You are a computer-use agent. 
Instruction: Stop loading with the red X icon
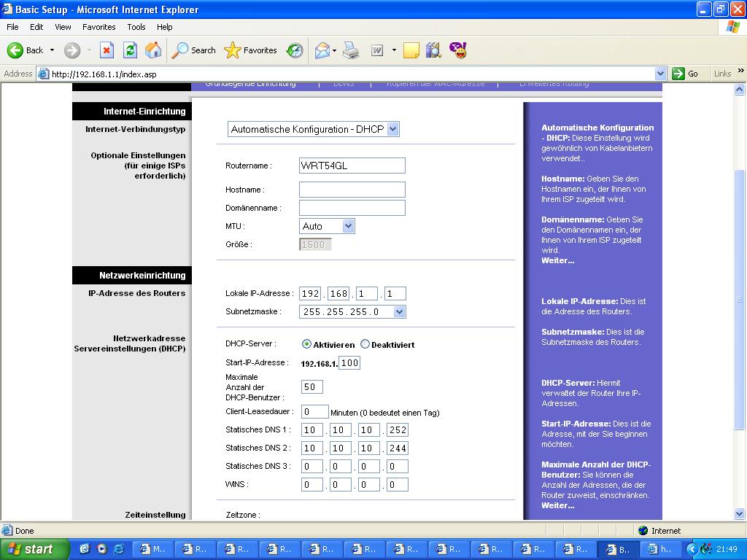coord(107,50)
